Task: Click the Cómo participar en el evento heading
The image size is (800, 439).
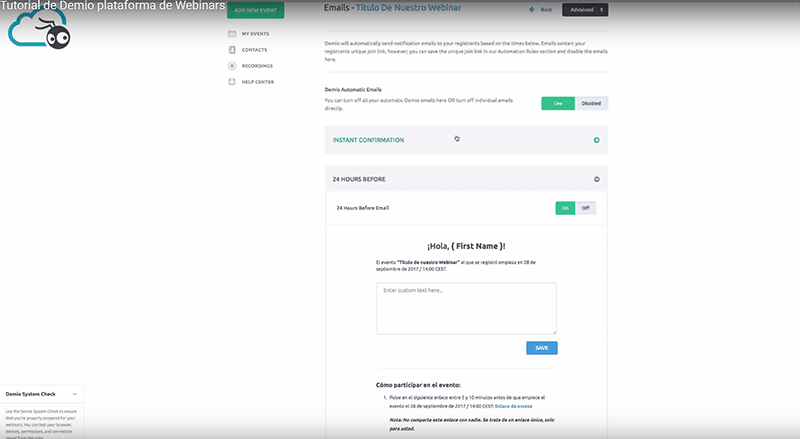Action: click(418, 385)
